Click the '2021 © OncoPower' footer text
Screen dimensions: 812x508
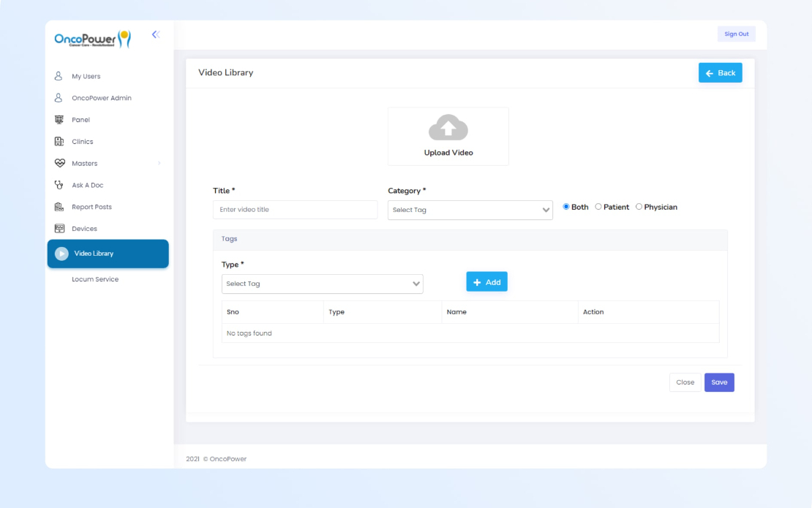(x=217, y=459)
